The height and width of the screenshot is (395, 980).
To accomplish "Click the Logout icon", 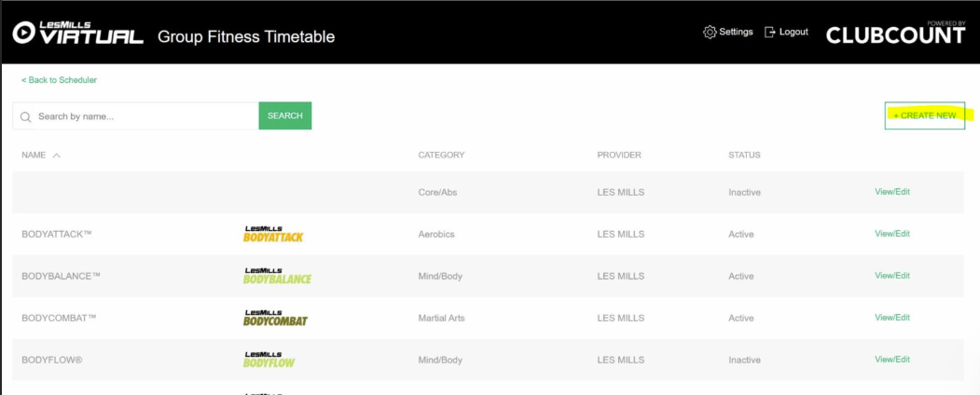I will pyautogui.click(x=770, y=32).
